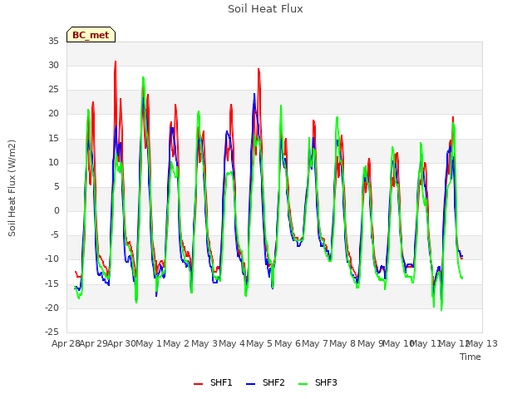Click the May 1 x-axis tick label
532x399 pixels.
tap(149, 343)
